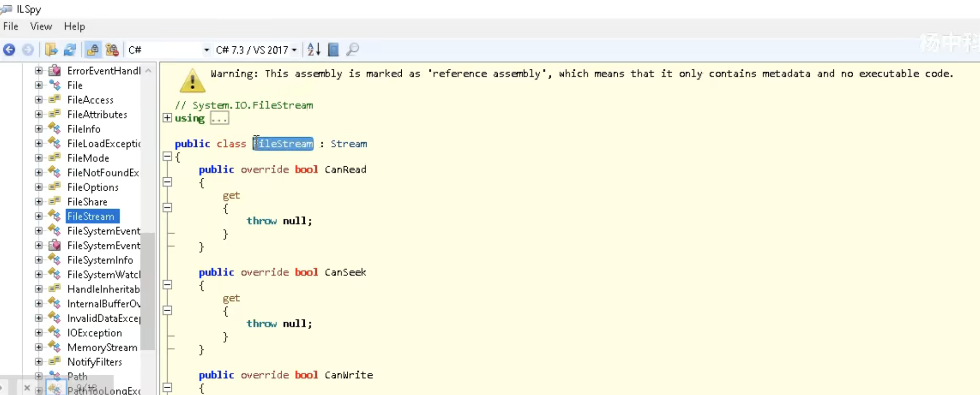Image resolution: width=980 pixels, height=395 pixels.
Task: Open Search with the magnifier icon
Action: (353, 50)
